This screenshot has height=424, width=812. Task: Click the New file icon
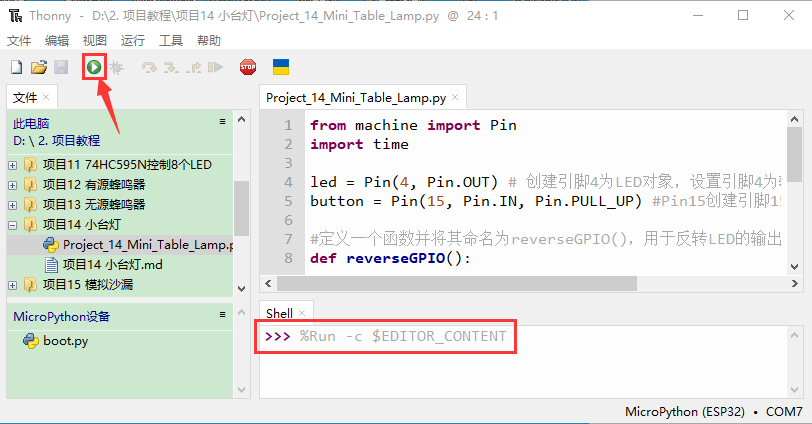pyautogui.click(x=16, y=68)
